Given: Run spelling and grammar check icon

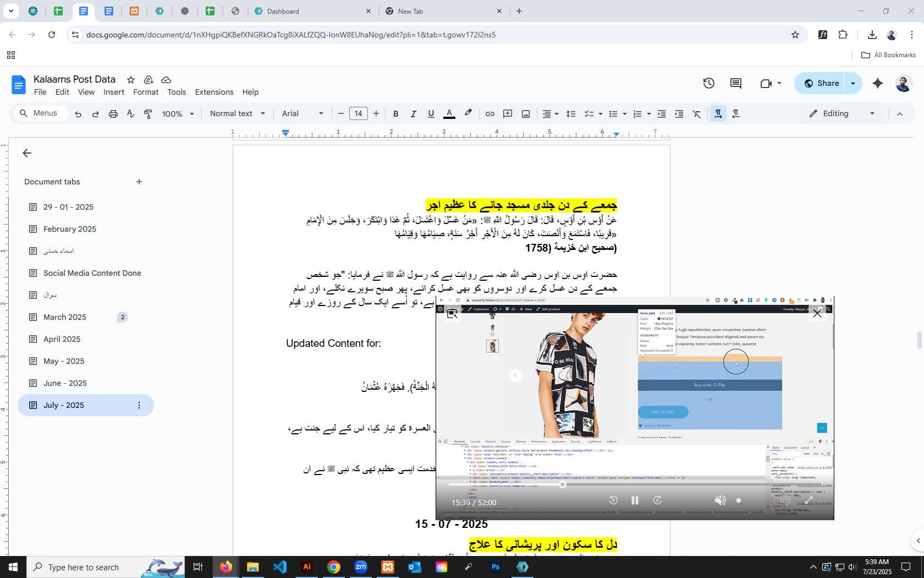Looking at the screenshot, I should (x=130, y=114).
